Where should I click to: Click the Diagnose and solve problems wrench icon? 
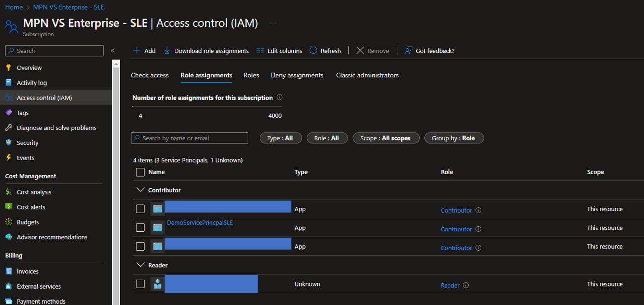click(x=8, y=128)
